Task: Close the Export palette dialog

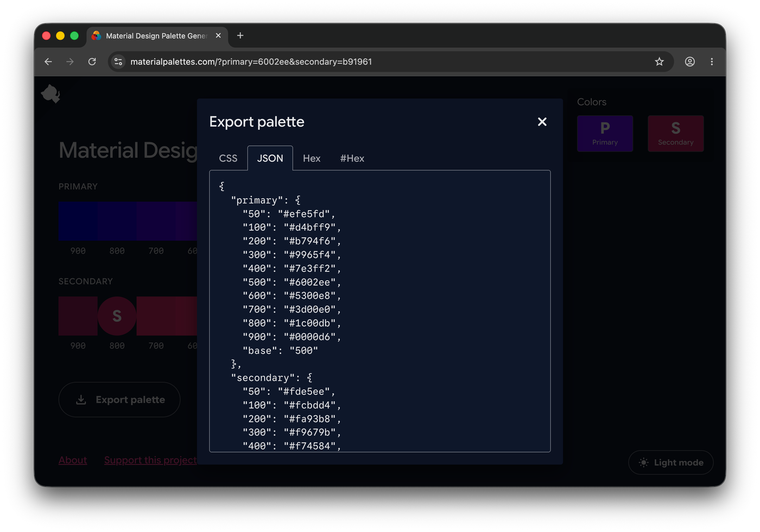Action: 542,122
